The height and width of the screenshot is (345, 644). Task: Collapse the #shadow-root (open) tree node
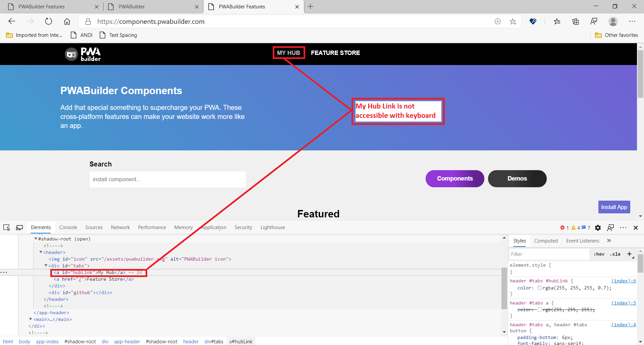click(x=36, y=238)
